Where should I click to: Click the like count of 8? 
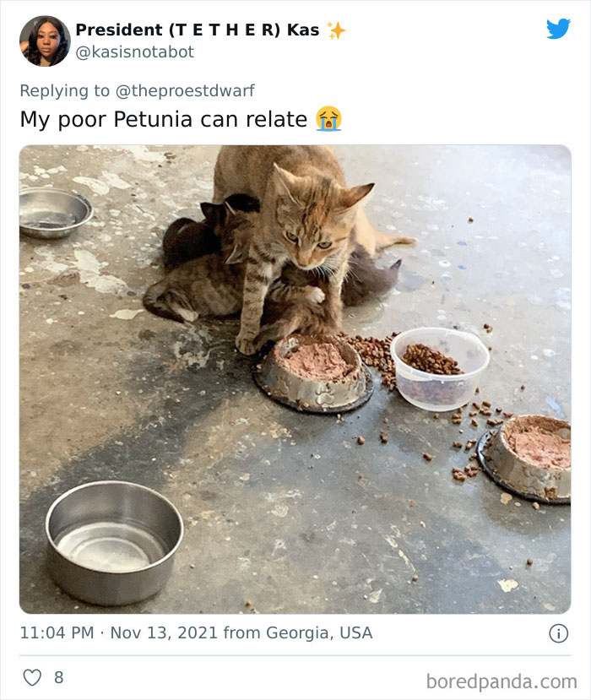click(x=59, y=677)
